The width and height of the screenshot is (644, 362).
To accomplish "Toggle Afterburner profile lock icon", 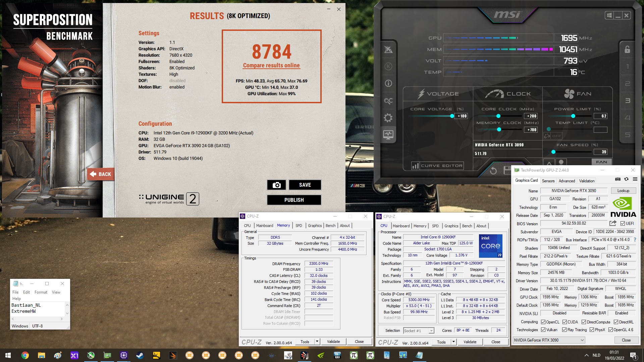I will [627, 49].
